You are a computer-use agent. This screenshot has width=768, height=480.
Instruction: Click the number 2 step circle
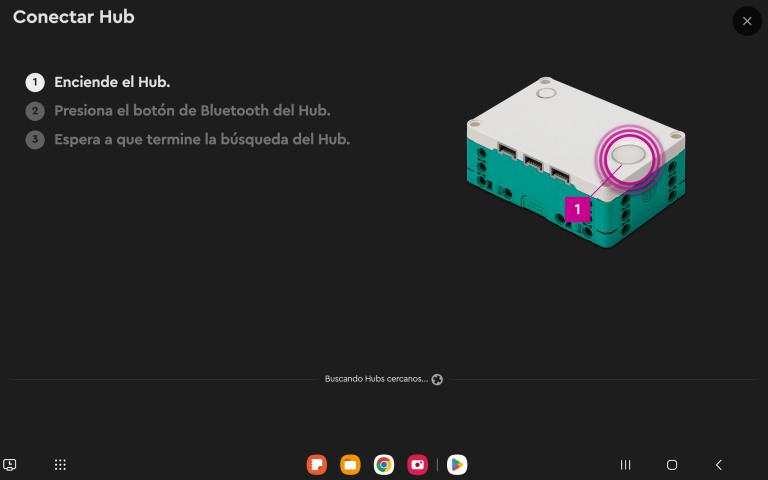[35, 111]
